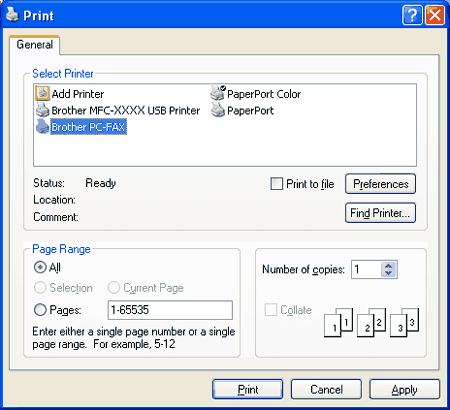Select the PaperPort printer icon

pos(218,110)
